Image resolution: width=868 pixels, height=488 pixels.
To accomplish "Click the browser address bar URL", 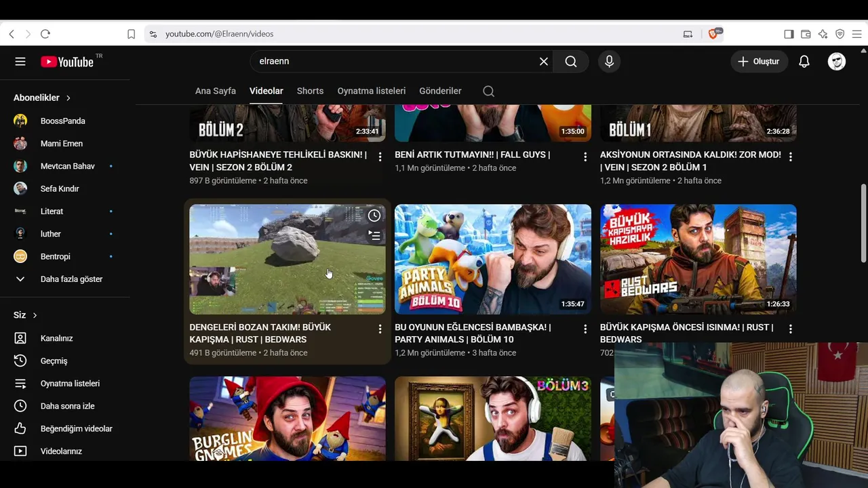I will coord(220,34).
